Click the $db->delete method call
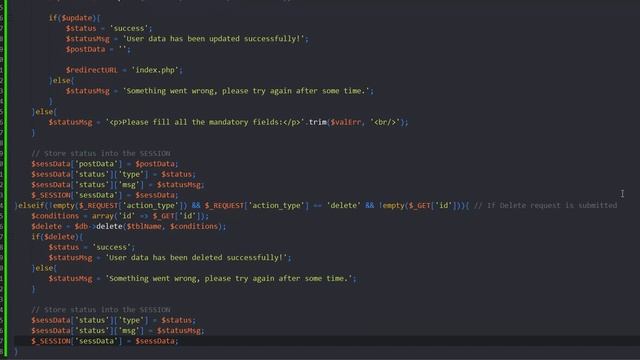640x360 pixels. click(x=98, y=227)
